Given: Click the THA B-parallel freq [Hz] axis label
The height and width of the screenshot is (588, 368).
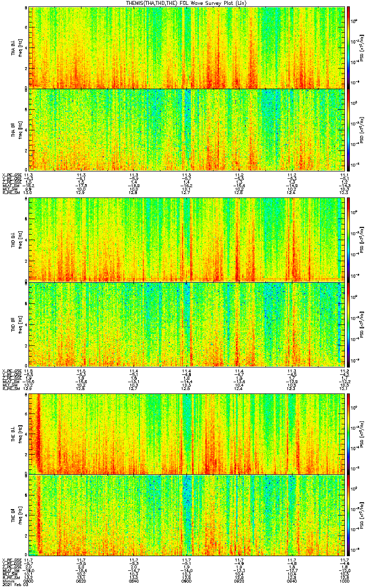Looking at the screenshot, I should [x=20, y=130].
